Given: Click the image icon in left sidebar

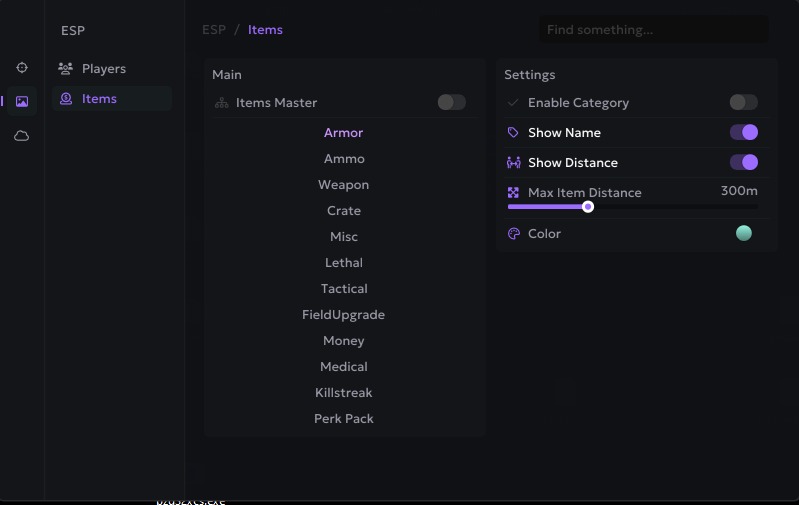Looking at the screenshot, I should (x=22, y=101).
